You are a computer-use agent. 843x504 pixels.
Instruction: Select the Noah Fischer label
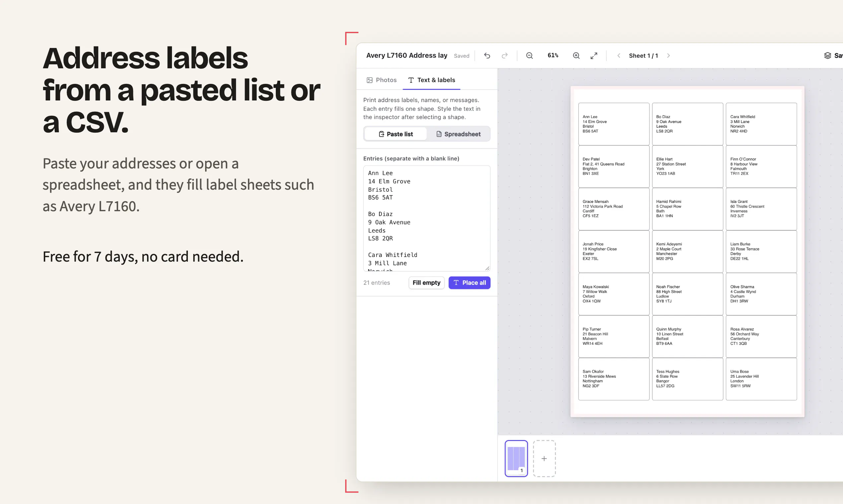click(x=687, y=294)
